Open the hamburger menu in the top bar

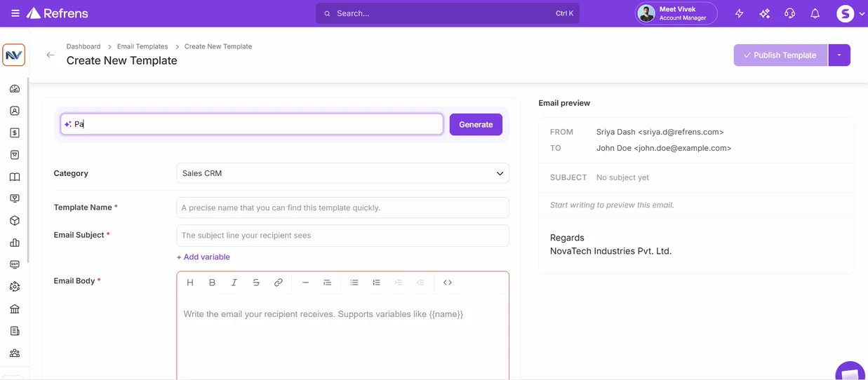click(15, 13)
